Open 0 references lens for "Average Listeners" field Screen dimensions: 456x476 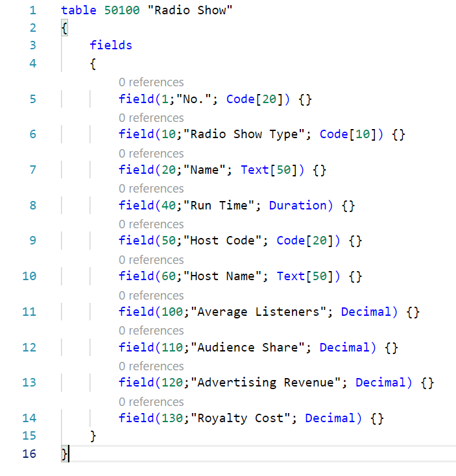pos(151,296)
